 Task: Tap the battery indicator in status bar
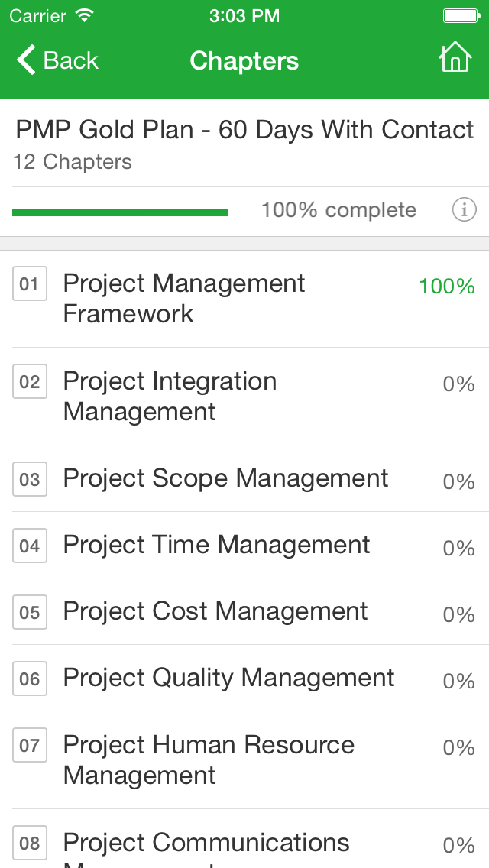tap(461, 15)
